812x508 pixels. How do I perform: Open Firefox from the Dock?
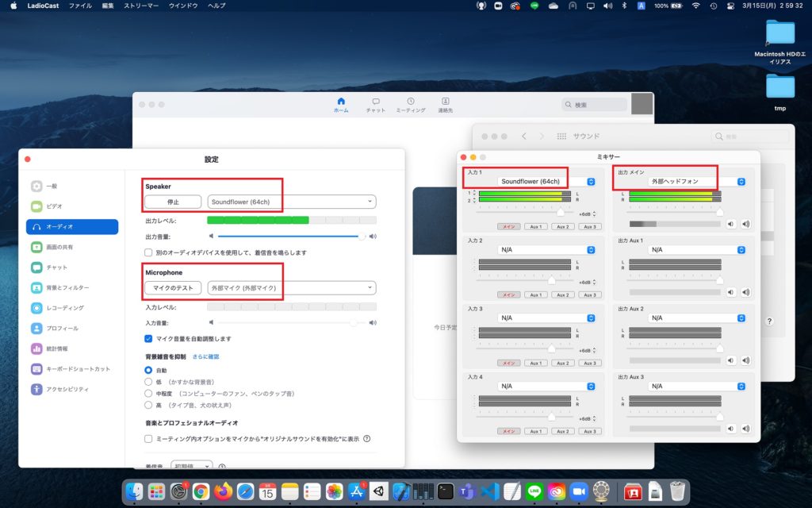223,491
